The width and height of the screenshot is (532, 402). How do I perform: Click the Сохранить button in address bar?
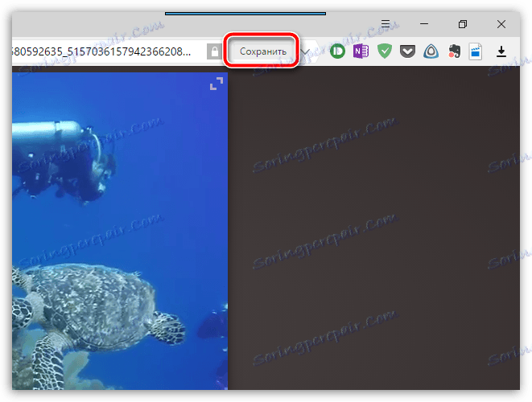coord(262,51)
